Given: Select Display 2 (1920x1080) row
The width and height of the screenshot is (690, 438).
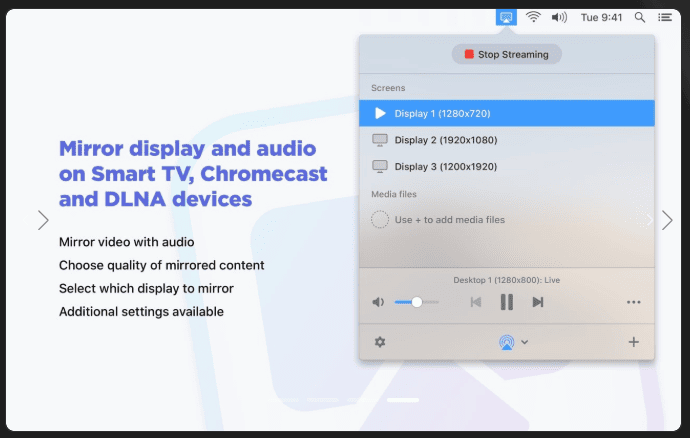Looking at the screenshot, I should click(x=506, y=140).
